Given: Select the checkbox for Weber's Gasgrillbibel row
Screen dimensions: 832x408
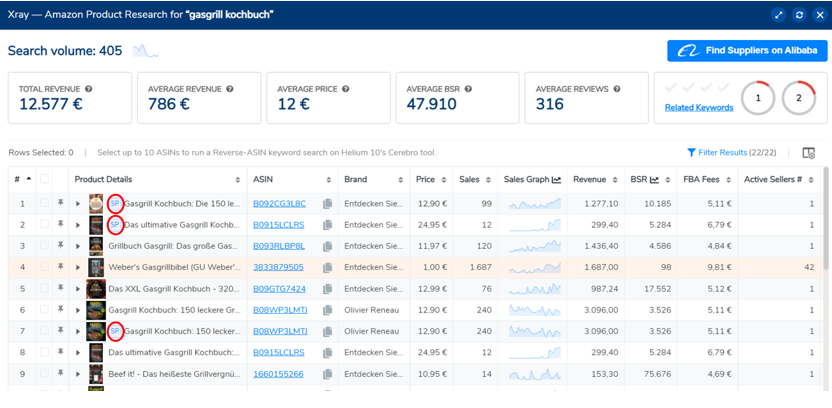Looking at the screenshot, I should tap(44, 268).
